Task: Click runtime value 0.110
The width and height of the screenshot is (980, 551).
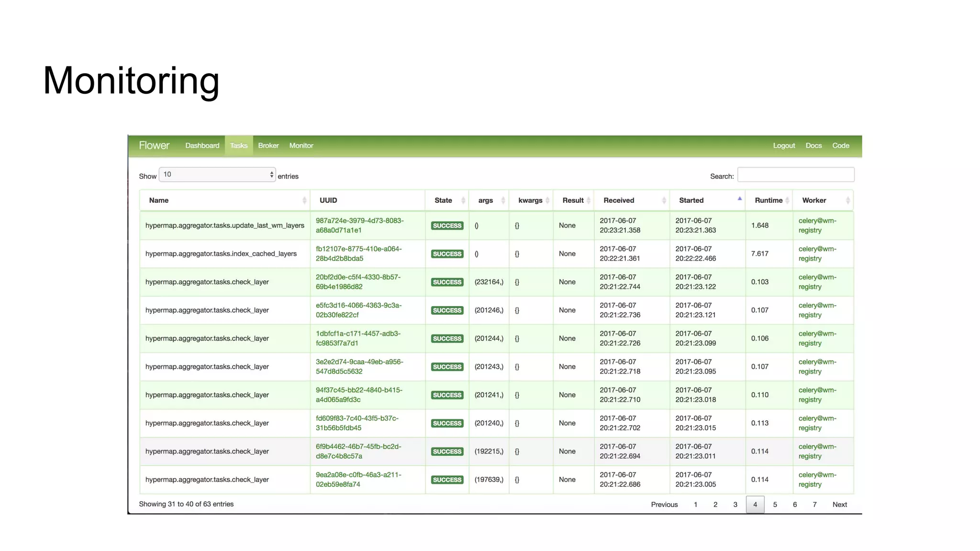Action: (760, 395)
